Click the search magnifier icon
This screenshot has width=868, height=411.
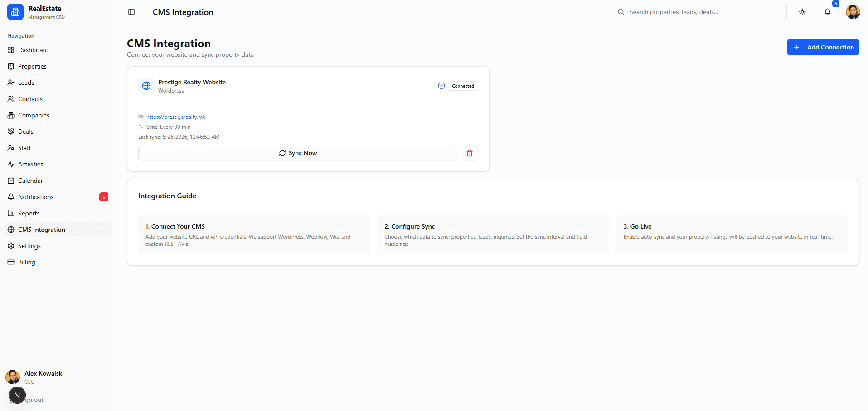pyautogui.click(x=621, y=12)
